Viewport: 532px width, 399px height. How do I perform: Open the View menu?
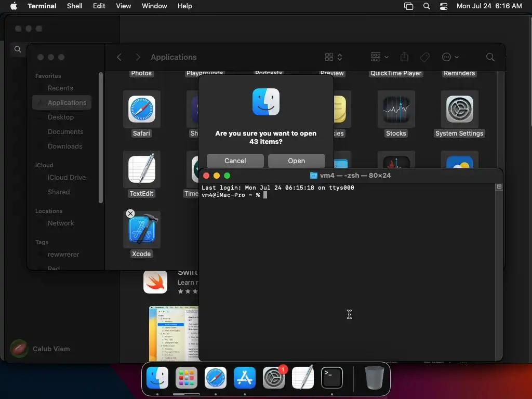(x=124, y=6)
